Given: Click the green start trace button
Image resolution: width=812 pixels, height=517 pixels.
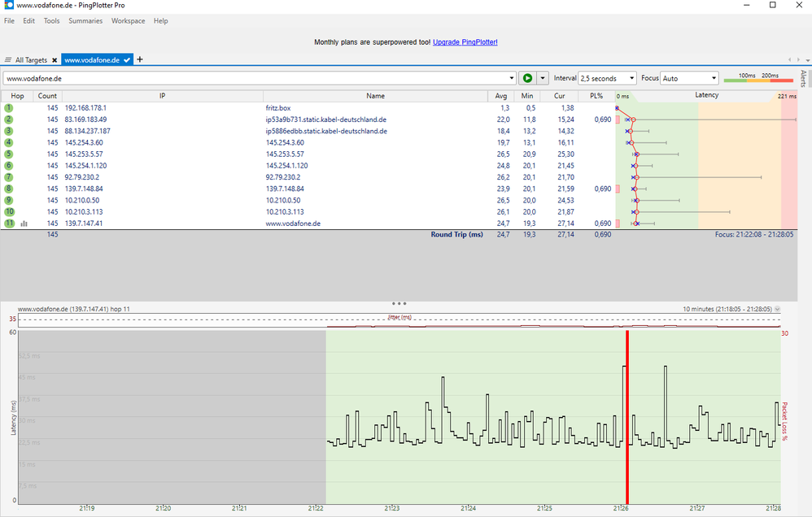Looking at the screenshot, I should (527, 78).
